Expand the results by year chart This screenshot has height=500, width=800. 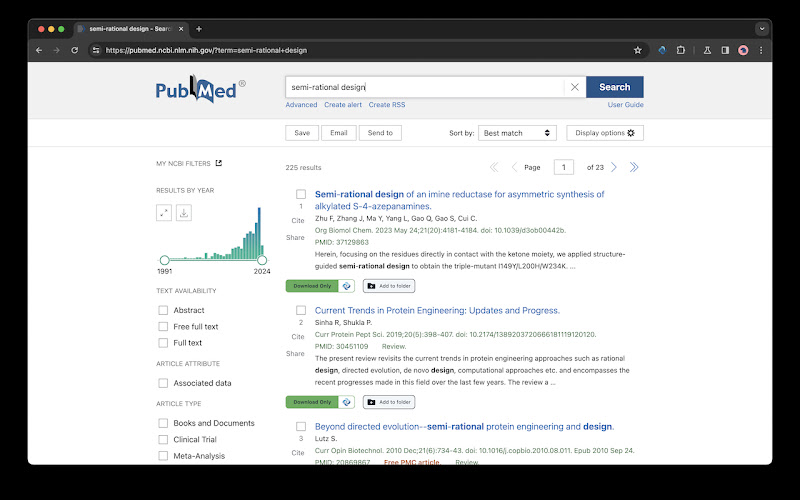pyautogui.click(x=164, y=213)
